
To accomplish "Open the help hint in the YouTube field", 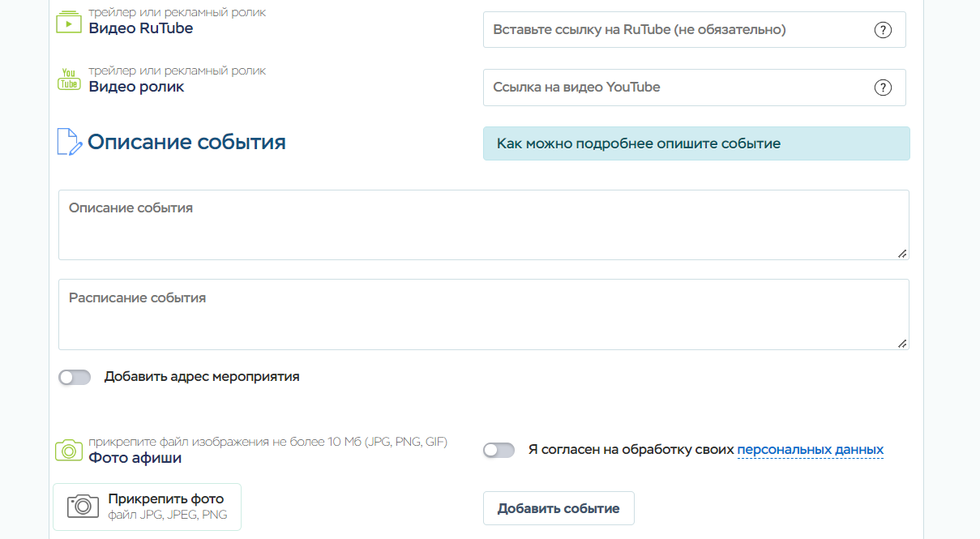I will coord(883,88).
